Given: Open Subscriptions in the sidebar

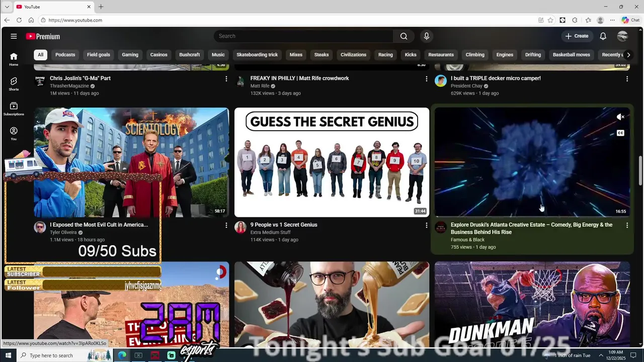Looking at the screenshot, I should click(14, 109).
